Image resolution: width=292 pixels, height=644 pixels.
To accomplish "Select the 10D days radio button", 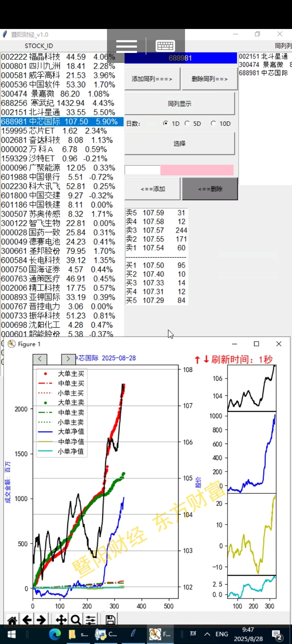I will coord(214,123).
